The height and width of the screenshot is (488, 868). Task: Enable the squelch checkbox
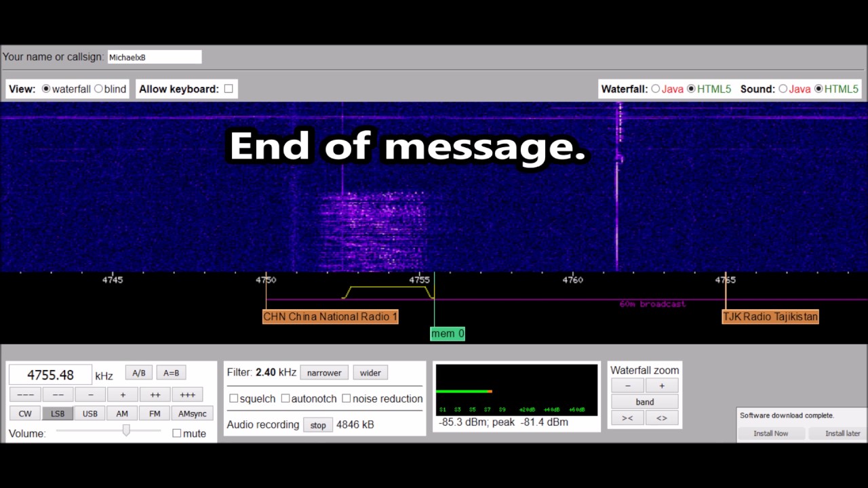tap(233, 399)
